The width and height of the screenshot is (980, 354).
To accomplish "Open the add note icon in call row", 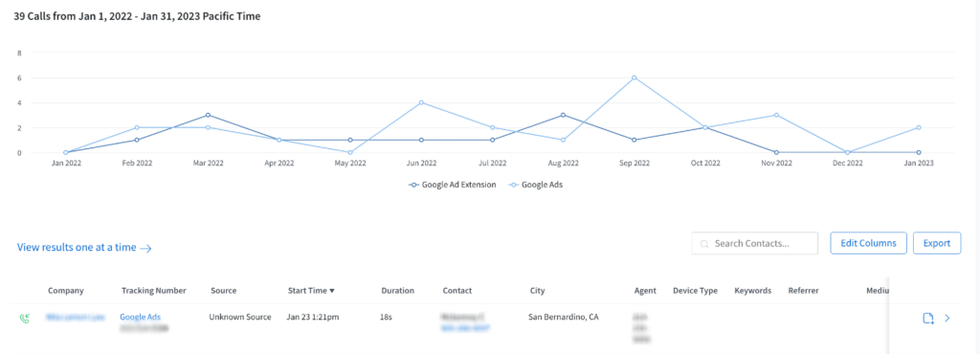I will click(x=928, y=319).
